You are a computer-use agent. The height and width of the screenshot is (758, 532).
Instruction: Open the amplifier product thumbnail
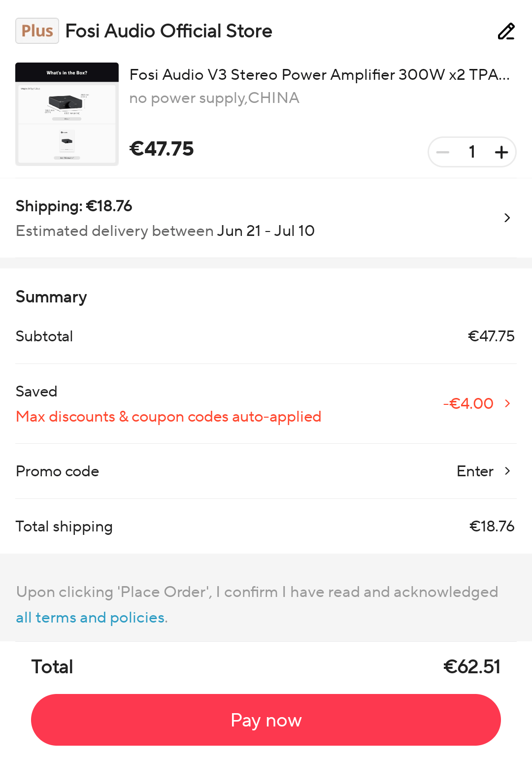point(67,114)
